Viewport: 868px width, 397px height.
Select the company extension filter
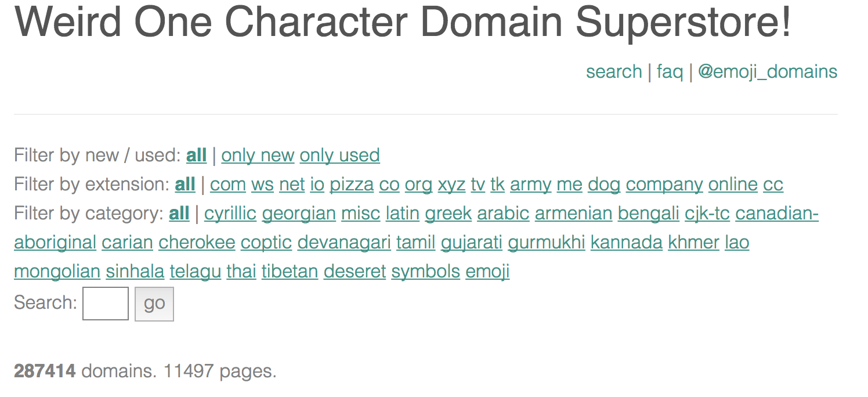click(664, 184)
